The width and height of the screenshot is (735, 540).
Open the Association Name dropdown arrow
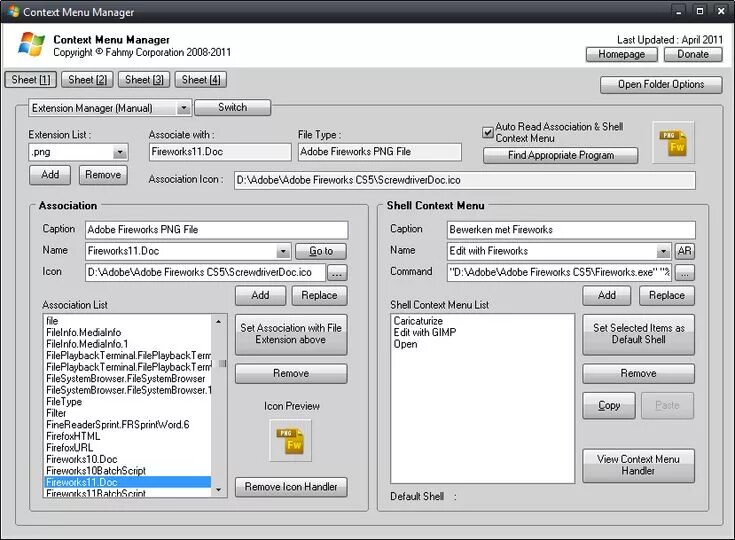(283, 251)
